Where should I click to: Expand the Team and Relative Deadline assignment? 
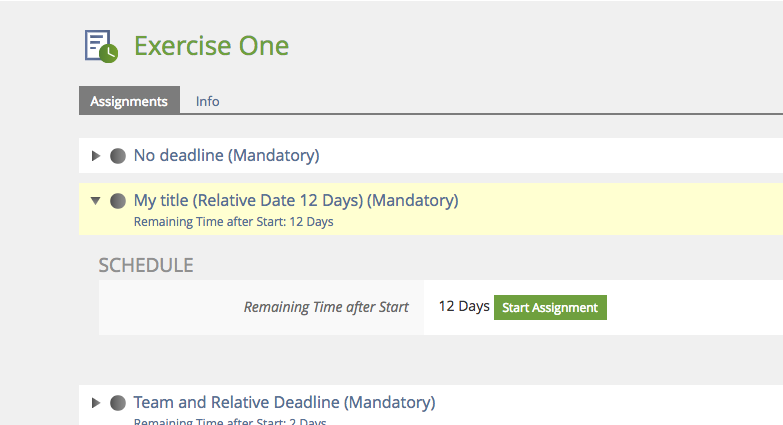[96, 403]
